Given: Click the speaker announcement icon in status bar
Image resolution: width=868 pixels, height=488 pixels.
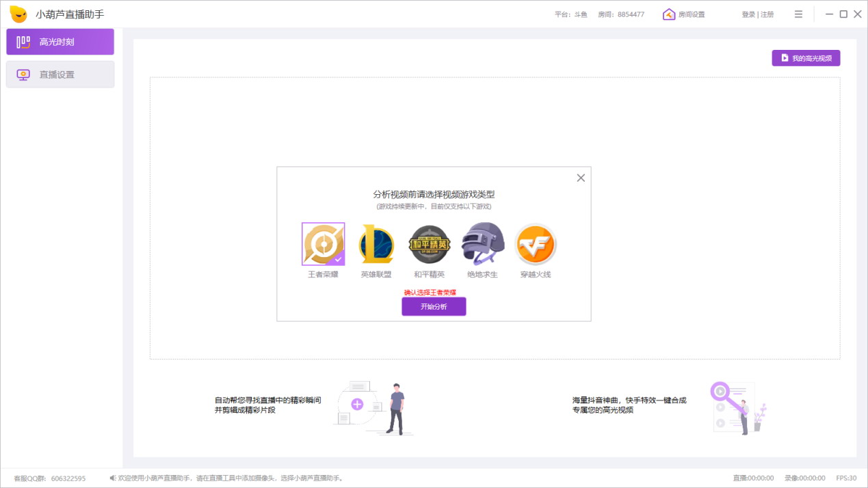Looking at the screenshot, I should tap(113, 478).
